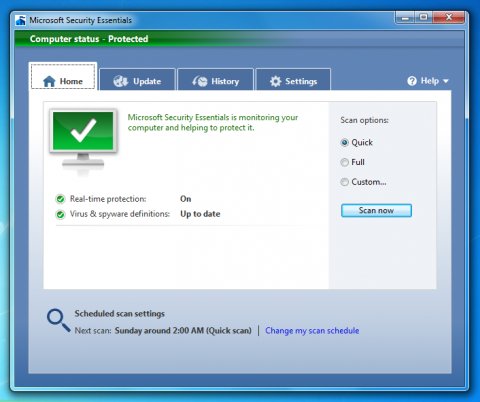Minimize the Microsoft Security Essentials window

click(405, 17)
